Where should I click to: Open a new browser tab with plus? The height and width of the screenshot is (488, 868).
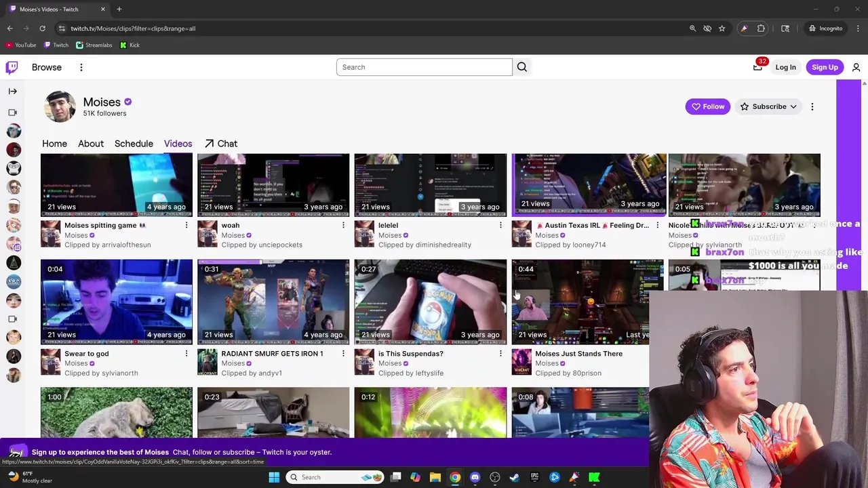(x=119, y=9)
